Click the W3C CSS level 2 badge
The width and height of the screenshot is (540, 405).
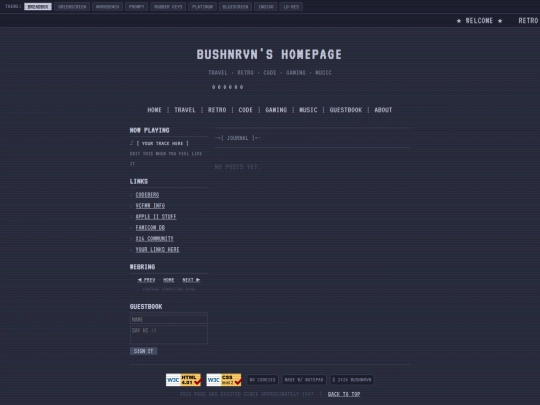point(224,380)
